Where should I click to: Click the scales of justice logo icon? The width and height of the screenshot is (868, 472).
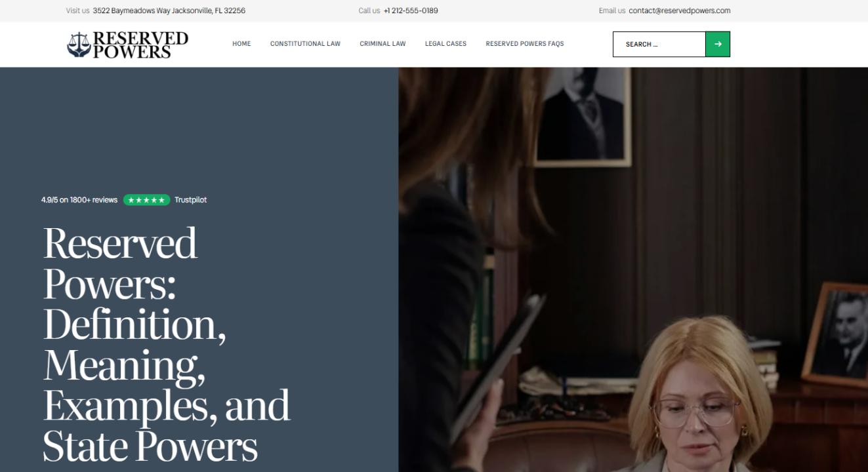79,45
